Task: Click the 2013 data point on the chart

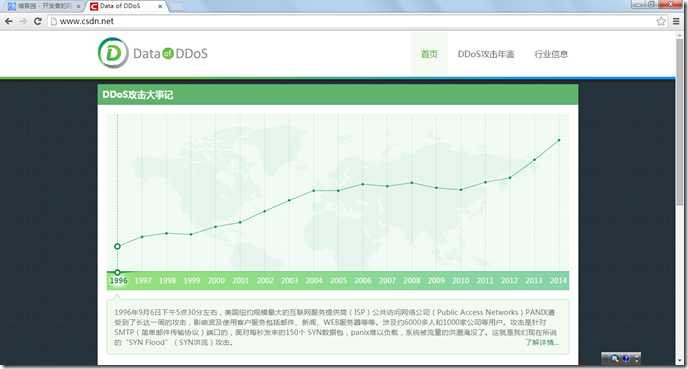Action: (534, 160)
